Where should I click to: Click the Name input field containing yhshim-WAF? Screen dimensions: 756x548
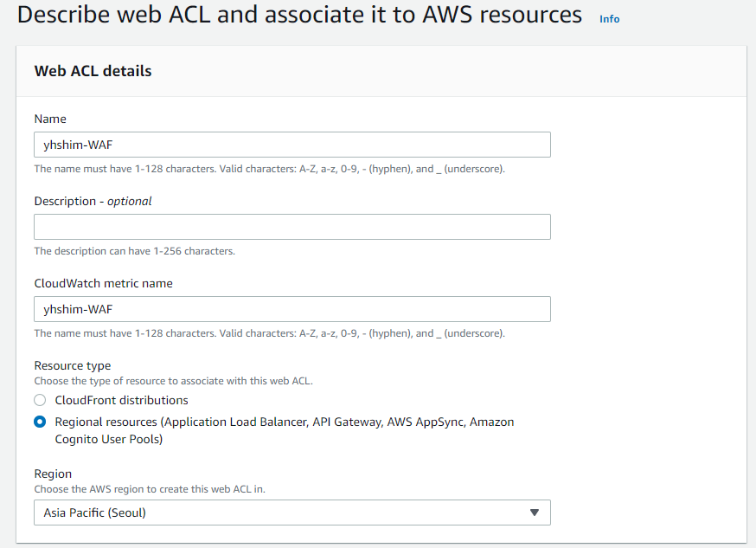coord(292,145)
